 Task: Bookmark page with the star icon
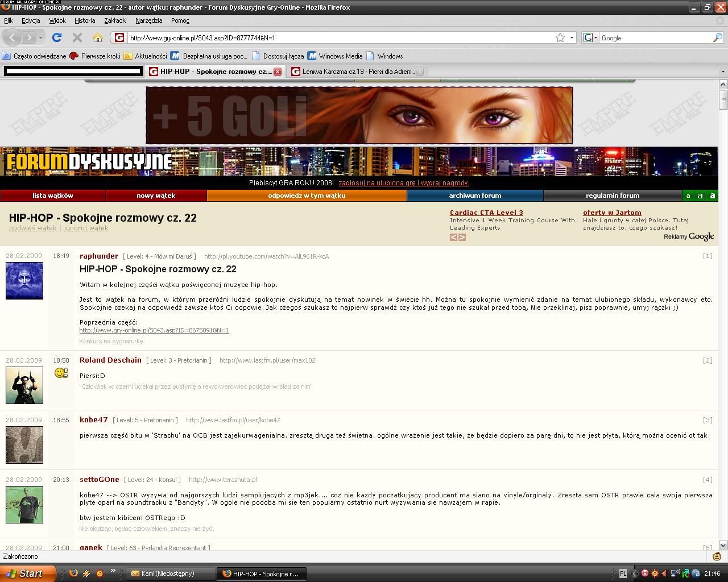click(x=560, y=38)
